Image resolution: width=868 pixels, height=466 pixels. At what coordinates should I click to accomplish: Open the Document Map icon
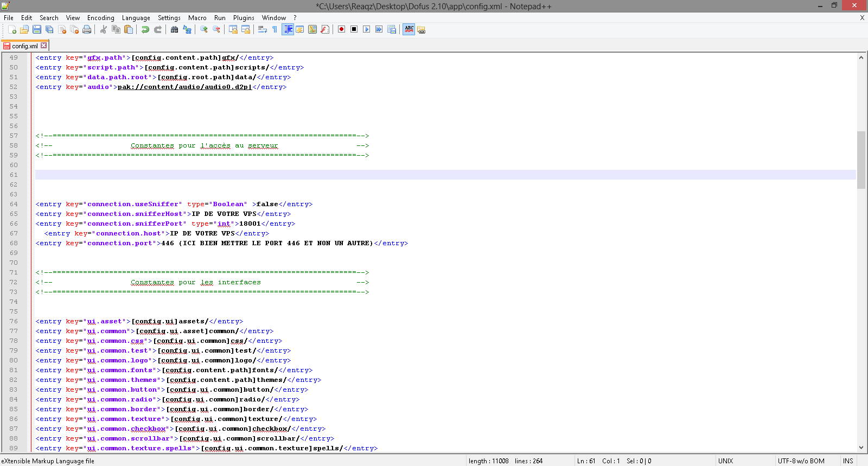[312, 29]
